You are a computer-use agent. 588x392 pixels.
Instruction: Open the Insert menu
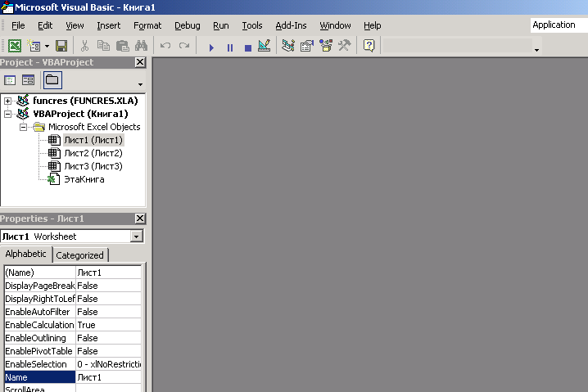[109, 25]
